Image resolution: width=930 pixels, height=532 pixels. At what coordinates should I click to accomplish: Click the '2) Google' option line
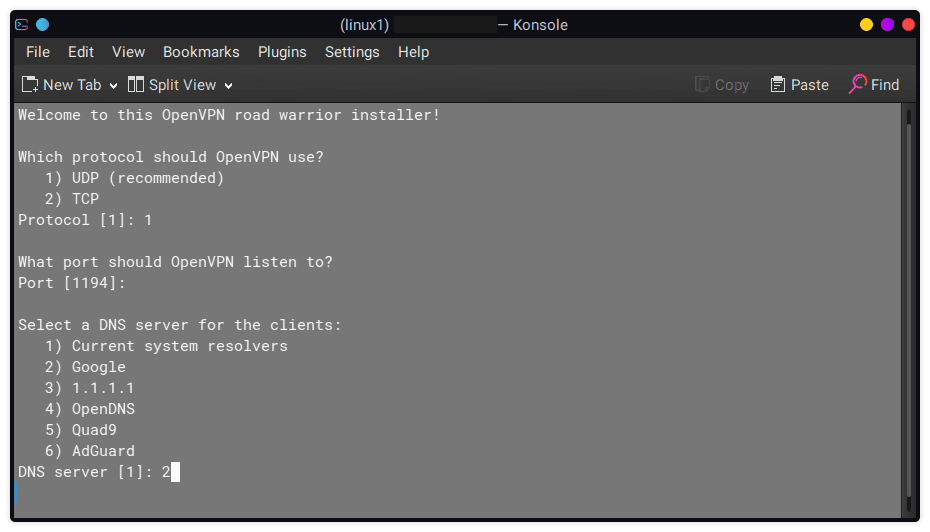pos(85,367)
